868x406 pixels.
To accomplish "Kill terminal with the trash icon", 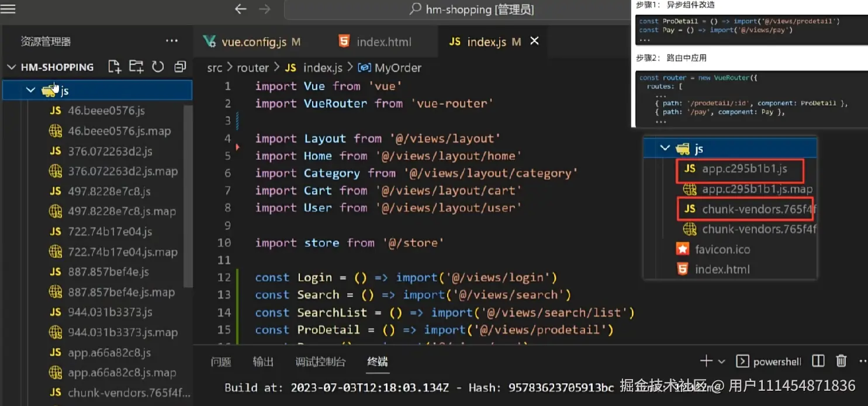I will point(841,361).
